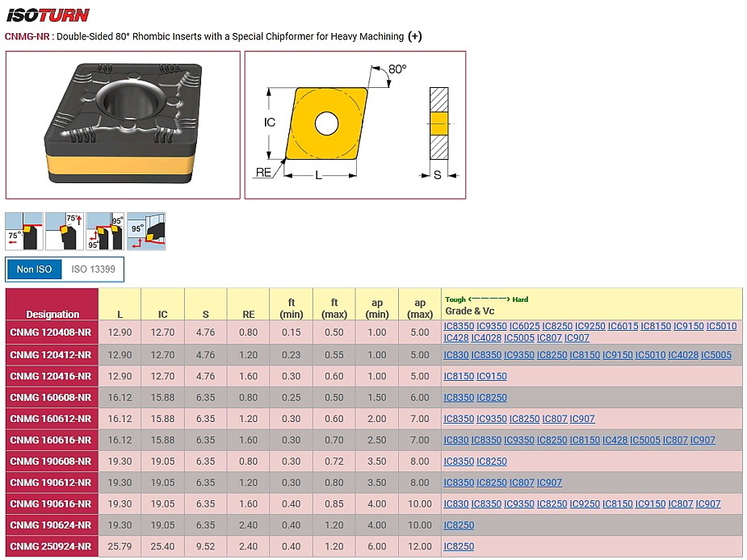Click IC9250 grade in 190616-NR row

[x=585, y=504]
